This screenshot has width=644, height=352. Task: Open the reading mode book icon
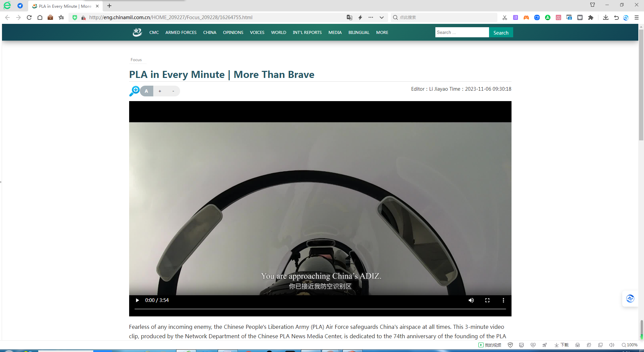[580, 17]
